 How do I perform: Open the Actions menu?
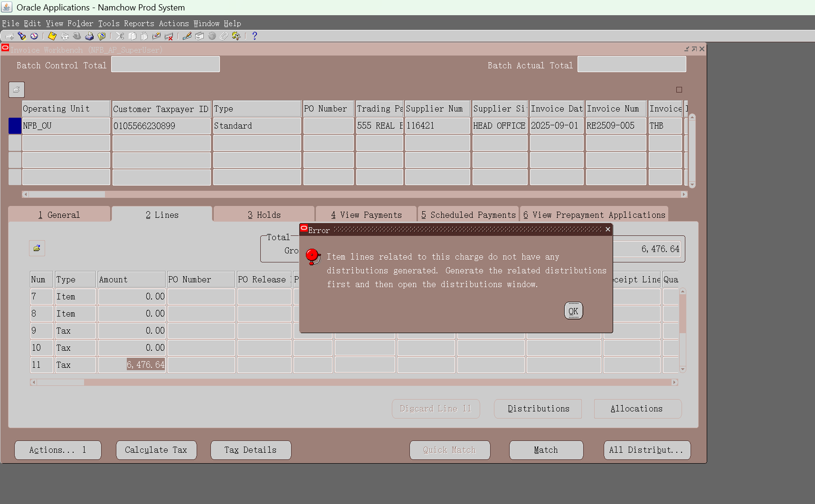point(174,23)
